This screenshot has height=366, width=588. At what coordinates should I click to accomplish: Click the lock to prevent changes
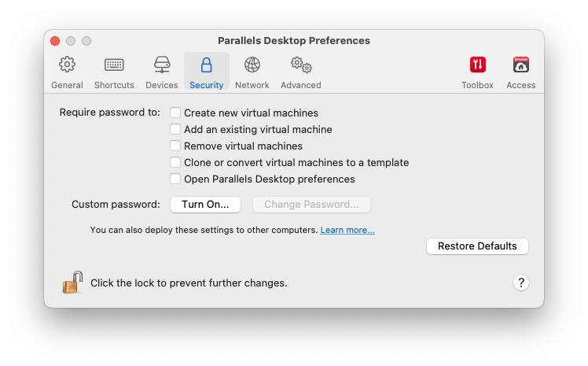point(72,282)
